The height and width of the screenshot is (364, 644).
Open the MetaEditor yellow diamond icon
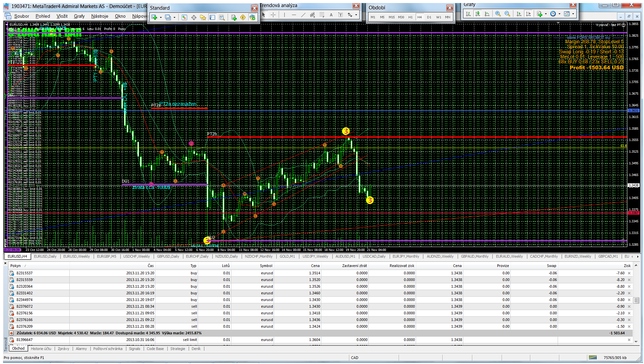pyautogui.click(x=243, y=17)
